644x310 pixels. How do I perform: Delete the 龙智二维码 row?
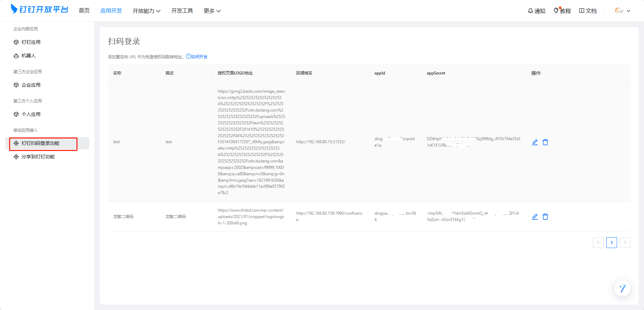[545, 217]
